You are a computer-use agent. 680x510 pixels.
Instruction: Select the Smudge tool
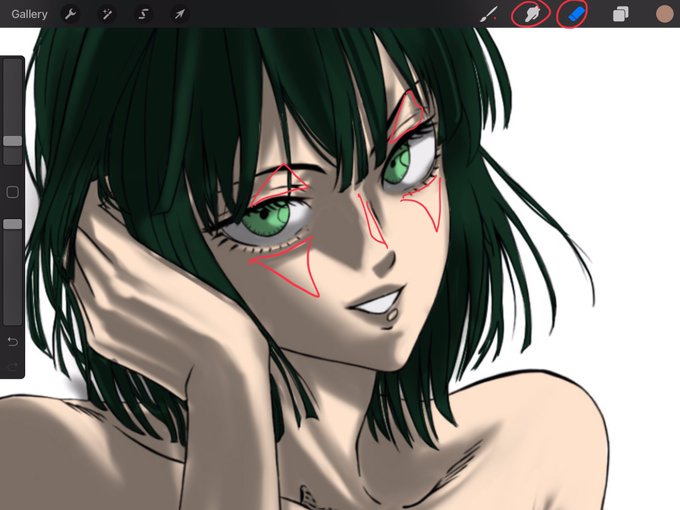pos(532,13)
